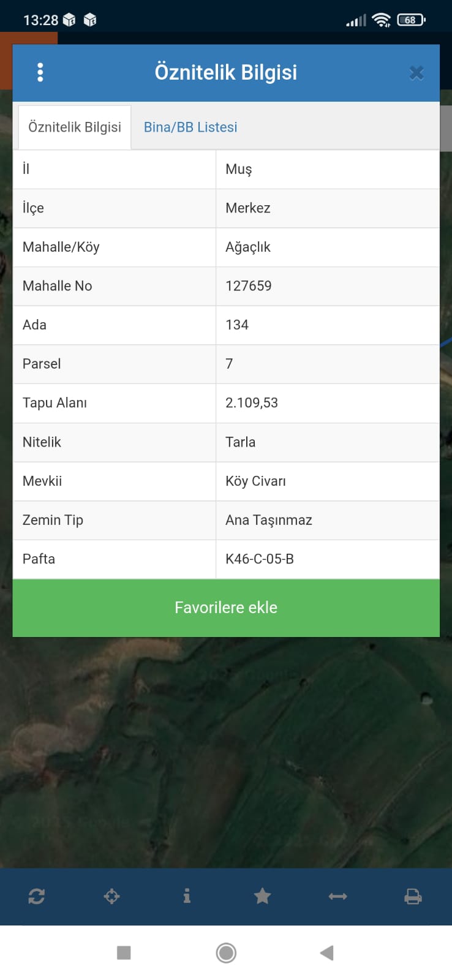Tap the refresh icon in bottom toolbar
This screenshot has width=452, height=980.
37,897
